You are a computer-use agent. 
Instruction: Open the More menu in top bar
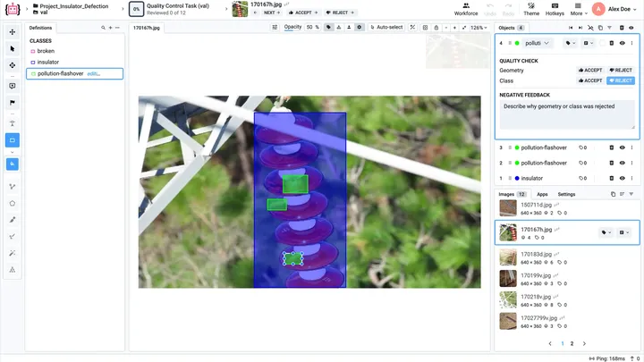click(578, 9)
